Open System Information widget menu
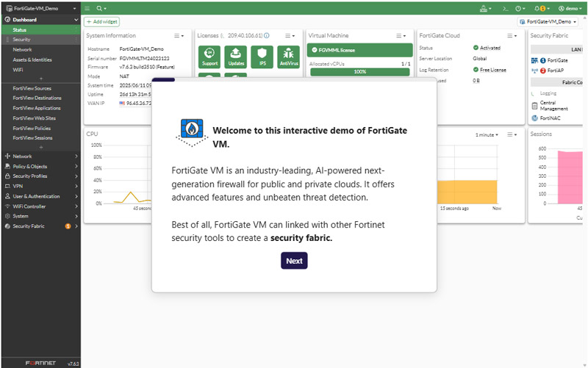 tap(179, 35)
